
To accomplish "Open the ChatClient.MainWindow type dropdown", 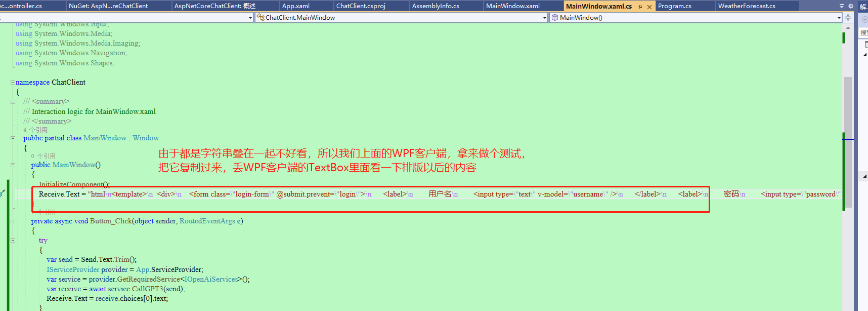I will coord(544,18).
